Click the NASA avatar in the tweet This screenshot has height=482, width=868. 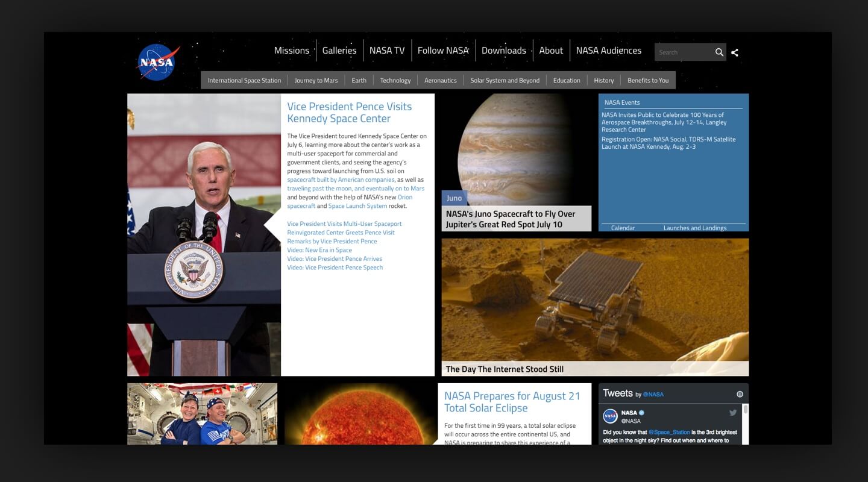(610, 416)
